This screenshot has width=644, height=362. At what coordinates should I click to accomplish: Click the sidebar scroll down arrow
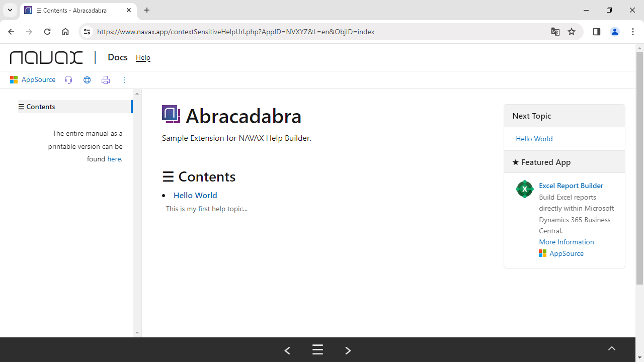tap(137, 333)
